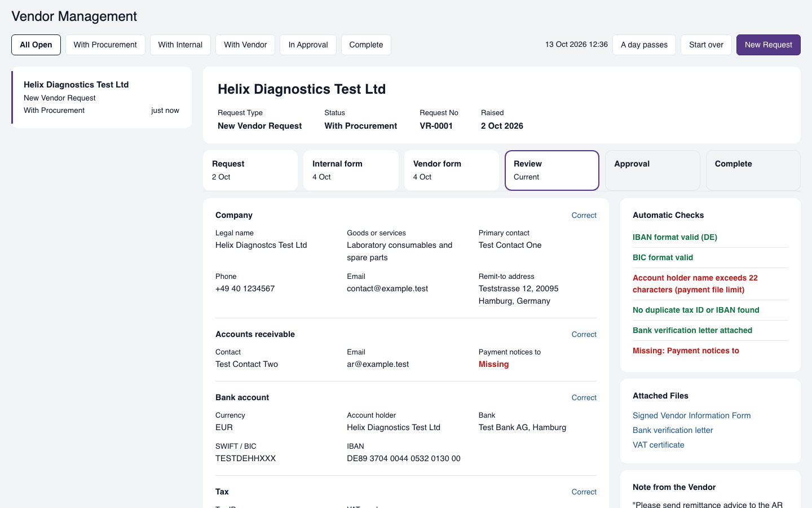Show With Internal requests
812x508 pixels.
tap(180, 45)
